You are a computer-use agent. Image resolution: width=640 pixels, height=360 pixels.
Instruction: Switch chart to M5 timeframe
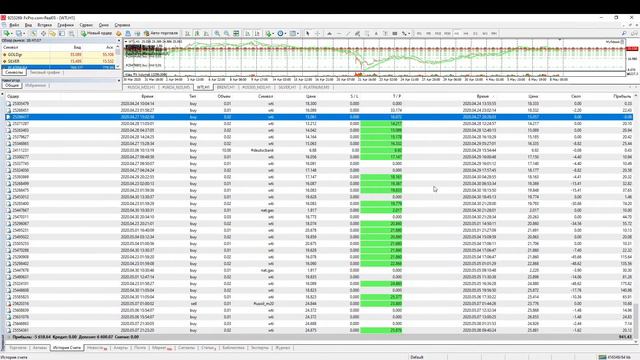[428, 33]
